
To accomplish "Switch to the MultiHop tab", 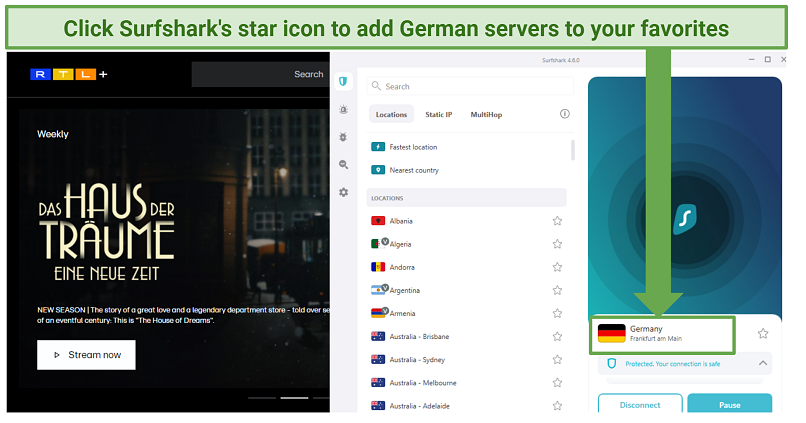I will (x=486, y=114).
